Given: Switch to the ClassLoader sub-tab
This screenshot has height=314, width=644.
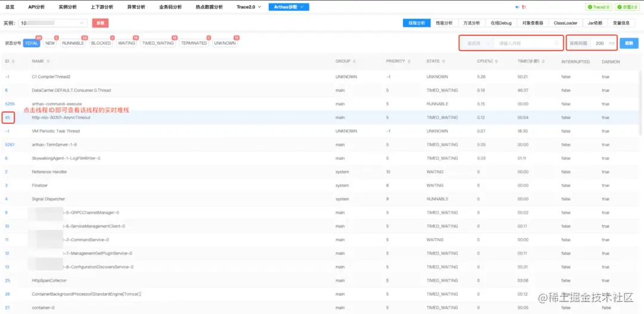Looking at the screenshot, I should coord(565,23).
